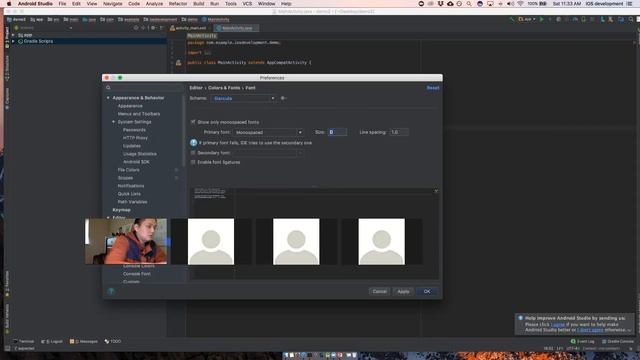640x360 pixels.
Task: Select Android SDK in settings tree
Action: [136, 162]
